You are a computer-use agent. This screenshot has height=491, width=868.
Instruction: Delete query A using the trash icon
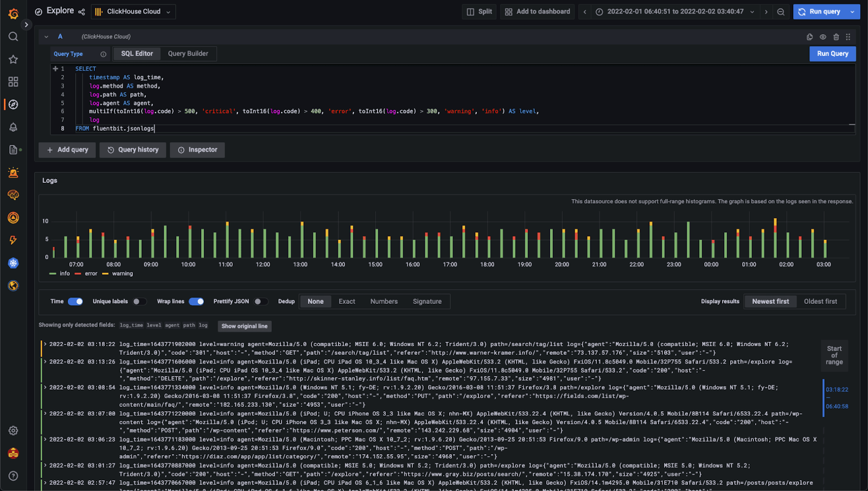(x=836, y=37)
